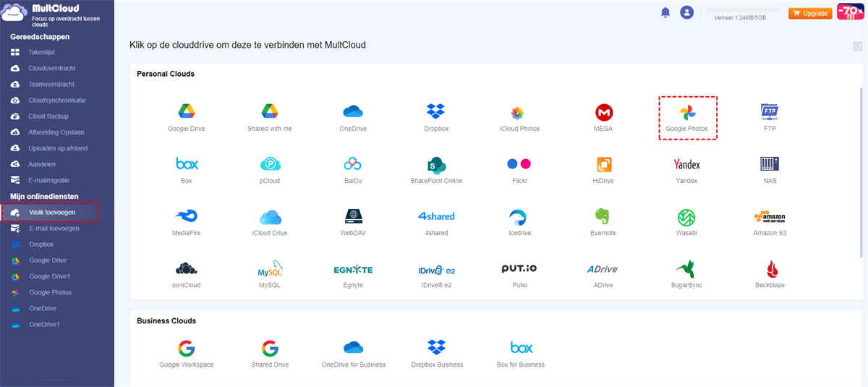Connect Google Workspace business cloud
The image size is (868, 387).
tap(187, 354)
